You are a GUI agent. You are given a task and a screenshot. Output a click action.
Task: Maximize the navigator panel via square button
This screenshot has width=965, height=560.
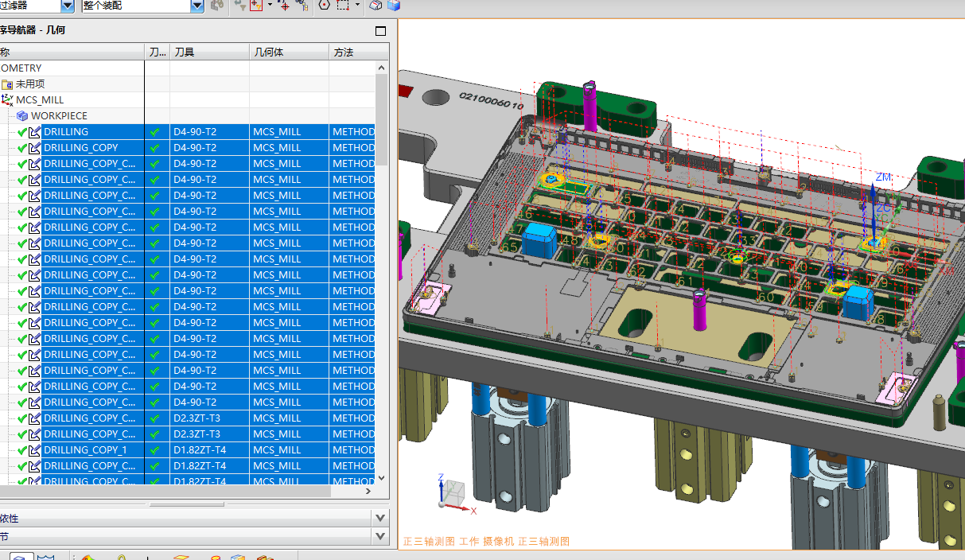(x=380, y=31)
